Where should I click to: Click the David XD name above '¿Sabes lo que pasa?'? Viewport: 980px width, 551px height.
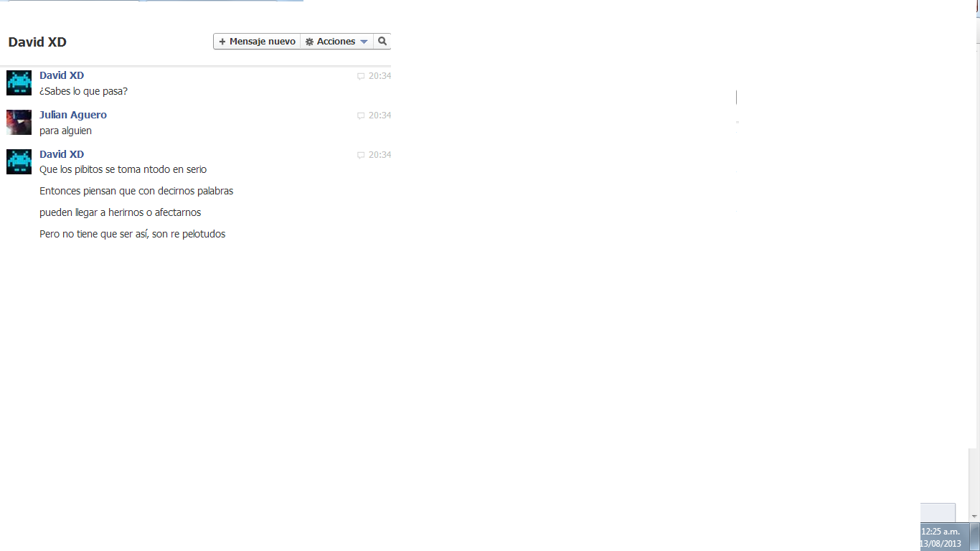pyautogui.click(x=62, y=75)
